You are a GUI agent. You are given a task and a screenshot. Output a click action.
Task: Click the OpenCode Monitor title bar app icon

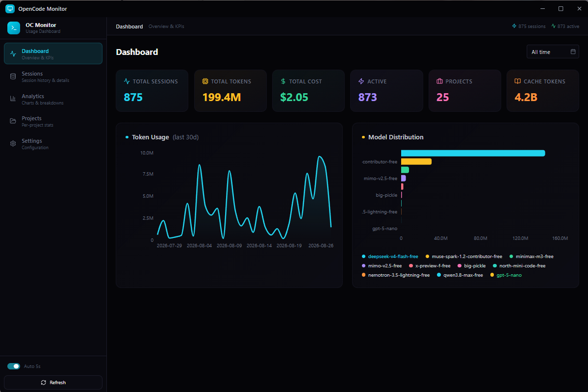click(x=10, y=9)
